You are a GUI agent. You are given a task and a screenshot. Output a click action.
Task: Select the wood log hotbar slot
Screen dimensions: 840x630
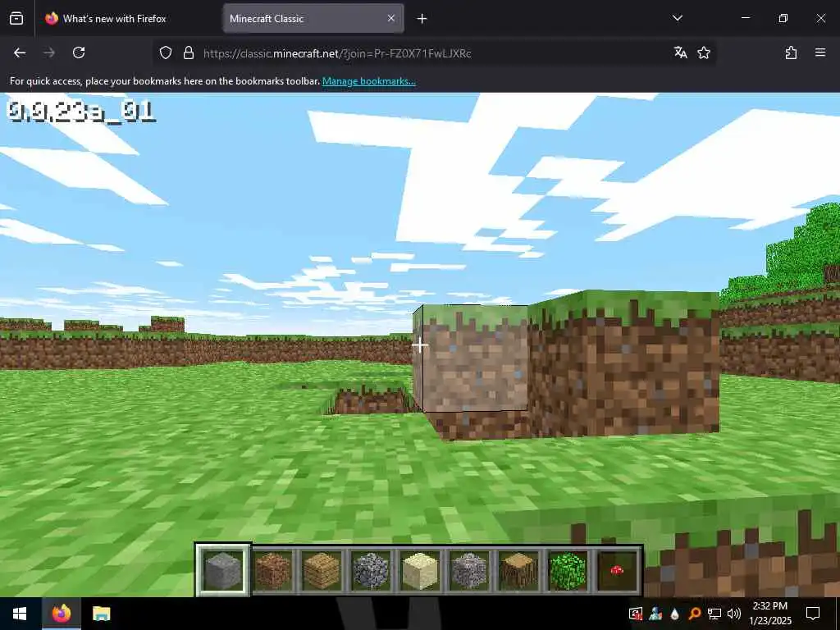click(518, 571)
